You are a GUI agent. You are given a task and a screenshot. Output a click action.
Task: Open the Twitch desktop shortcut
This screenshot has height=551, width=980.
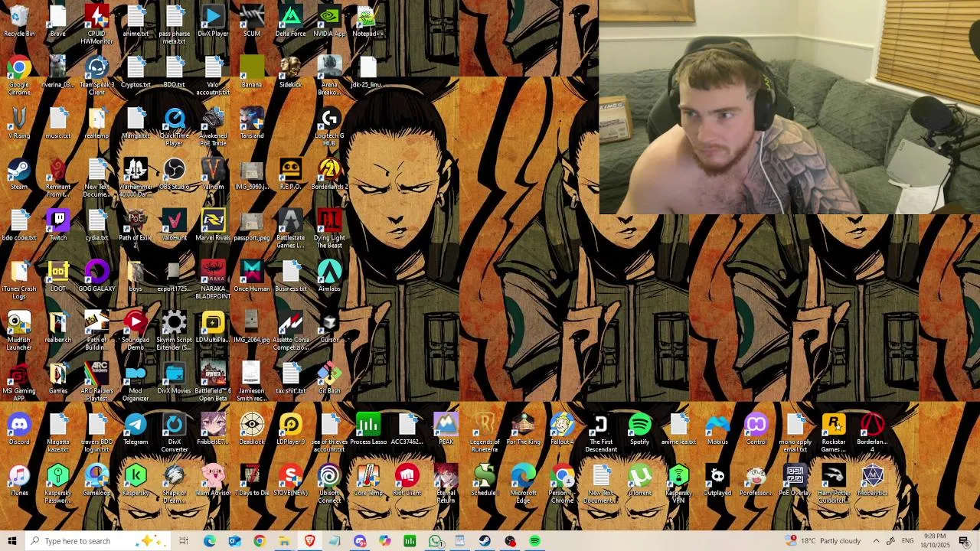tap(58, 226)
